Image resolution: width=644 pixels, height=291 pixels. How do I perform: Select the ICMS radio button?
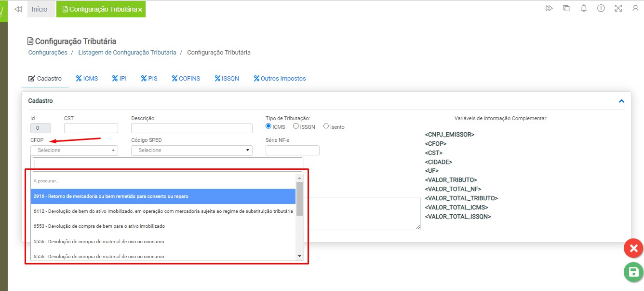pyautogui.click(x=268, y=126)
